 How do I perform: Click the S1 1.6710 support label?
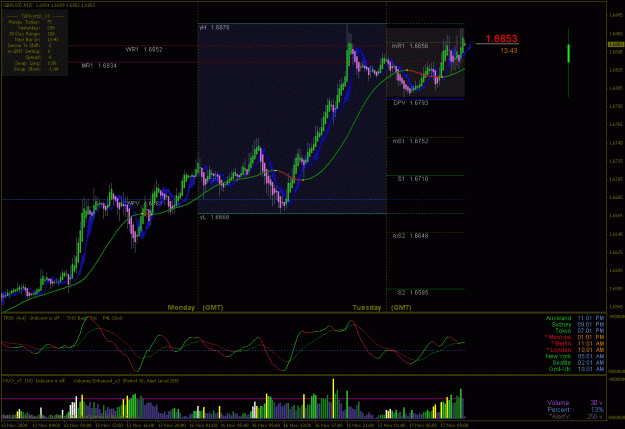coord(413,179)
